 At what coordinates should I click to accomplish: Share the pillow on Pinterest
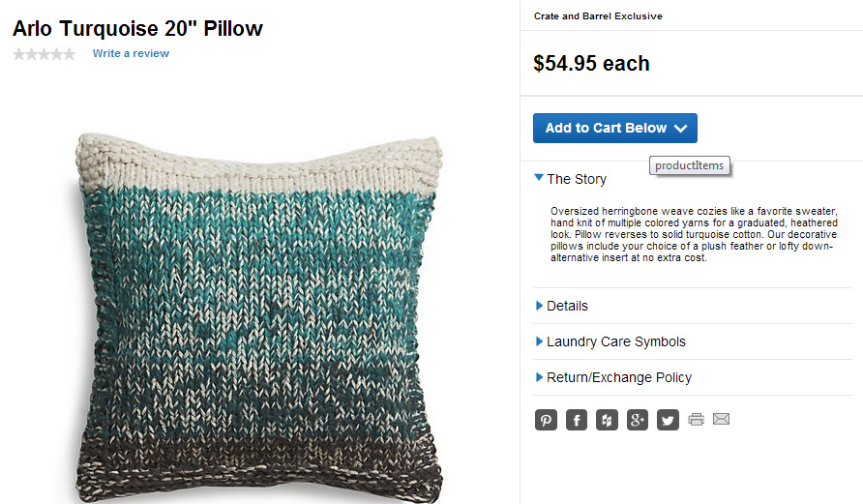[546, 420]
